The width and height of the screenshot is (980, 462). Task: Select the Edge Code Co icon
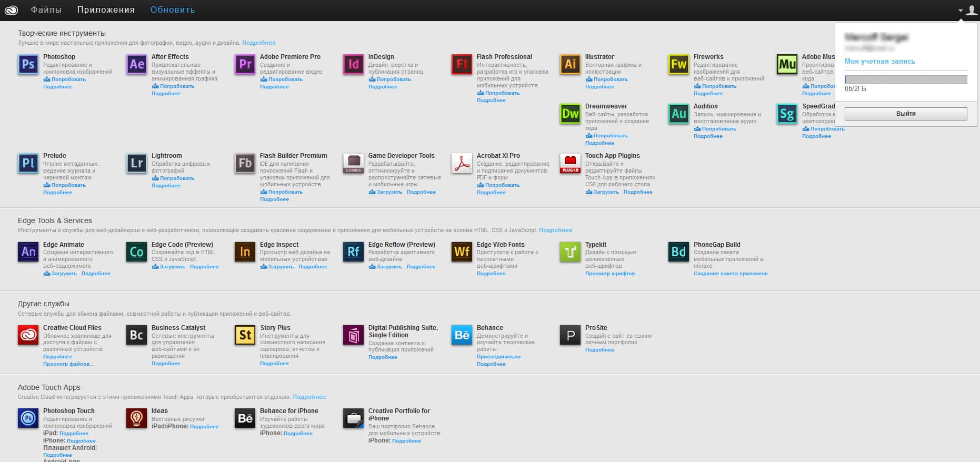click(x=136, y=252)
